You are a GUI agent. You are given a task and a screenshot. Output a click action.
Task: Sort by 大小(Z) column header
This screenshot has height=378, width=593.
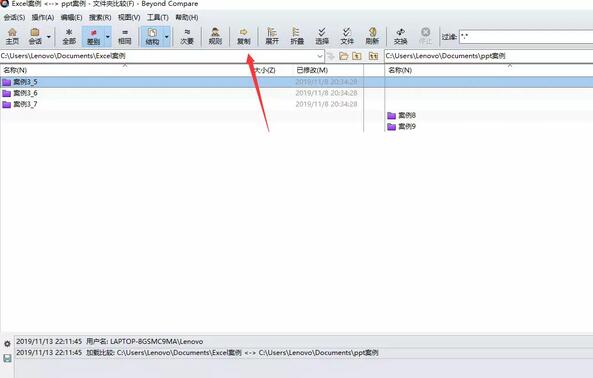(x=265, y=70)
